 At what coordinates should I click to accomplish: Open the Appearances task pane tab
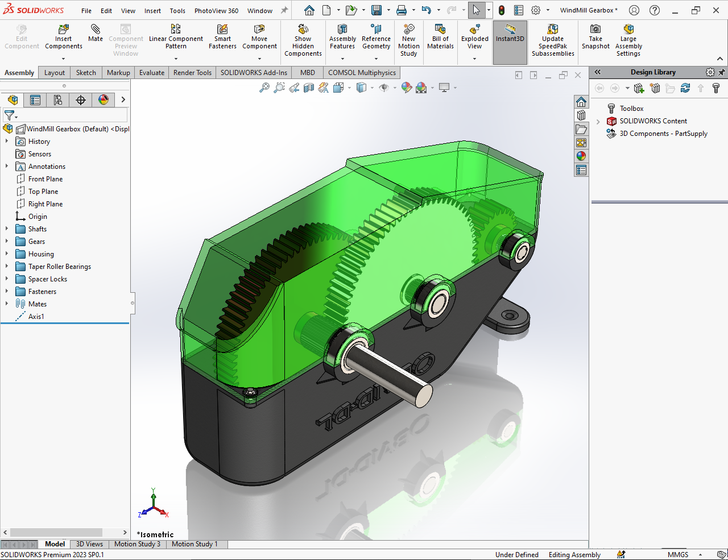(581, 156)
